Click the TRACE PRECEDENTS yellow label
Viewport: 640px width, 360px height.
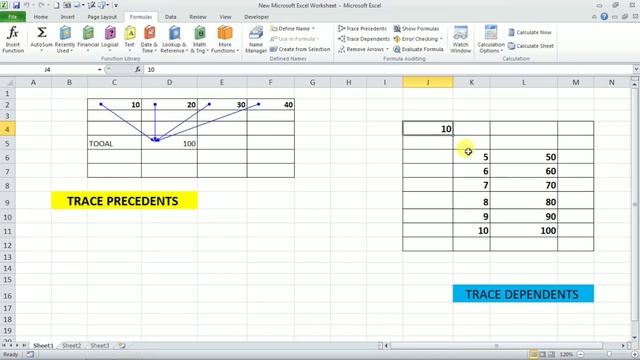click(124, 201)
